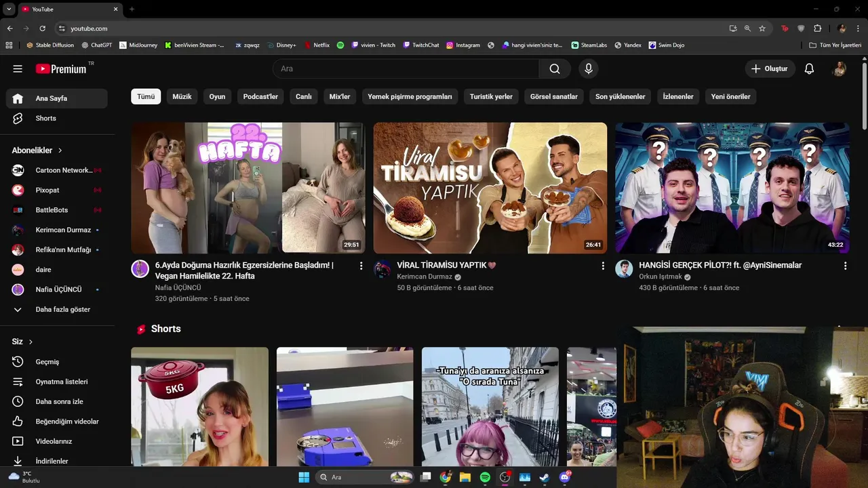The width and height of the screenshot is (868, 488).
Task: Open options menu for 22. Hafta video
Action: coord(361,266)
